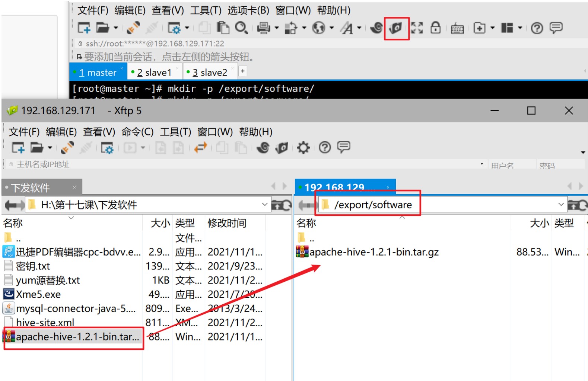The image size is (588, 381).
Task: Select local file mysql-connector-java-5
Action: point(76,308)
